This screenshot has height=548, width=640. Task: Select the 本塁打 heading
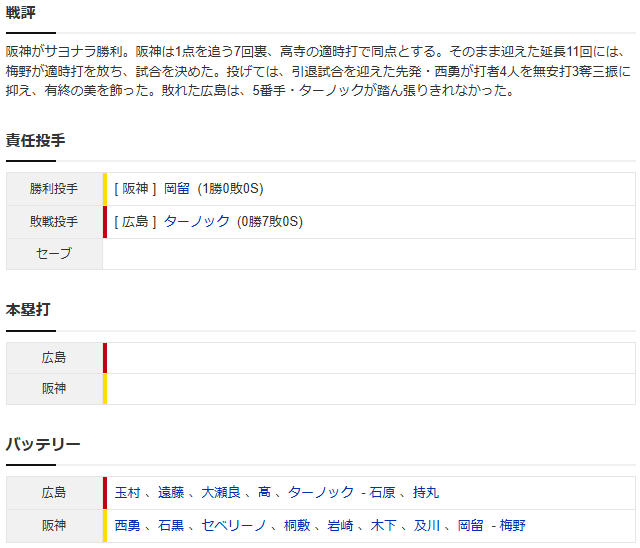[x=28, y=310]
